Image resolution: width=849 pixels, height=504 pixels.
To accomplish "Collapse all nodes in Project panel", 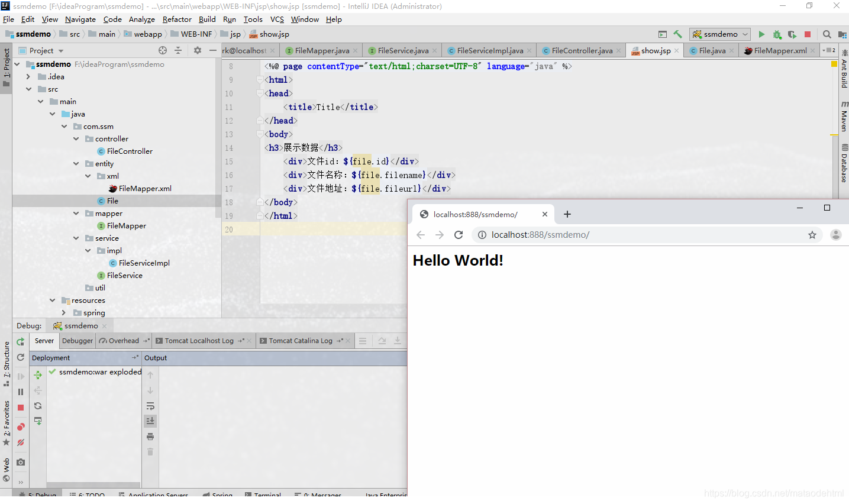I will click(178, 50).
